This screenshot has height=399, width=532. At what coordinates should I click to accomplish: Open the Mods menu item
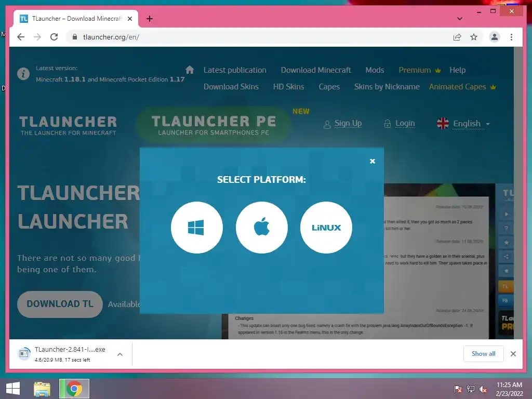tap(375, 70)
